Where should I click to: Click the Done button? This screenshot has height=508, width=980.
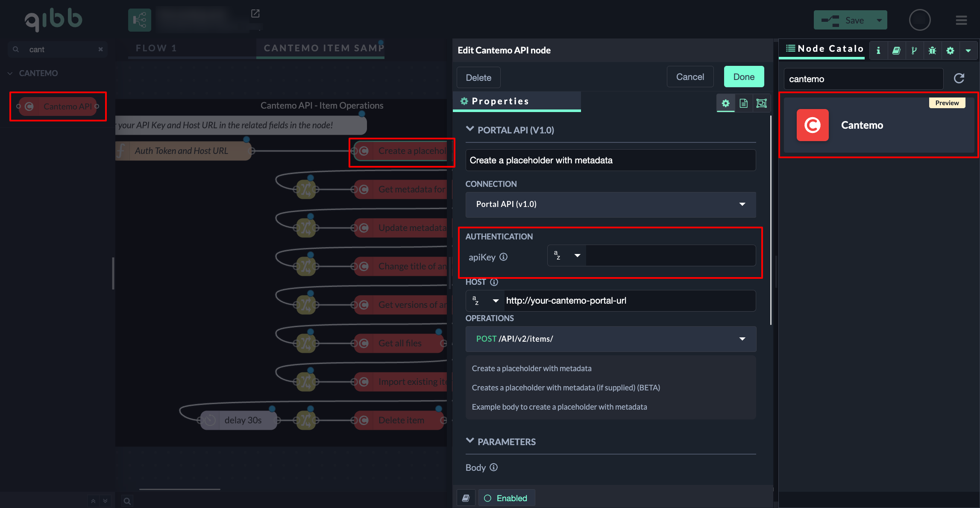(743, 77)
